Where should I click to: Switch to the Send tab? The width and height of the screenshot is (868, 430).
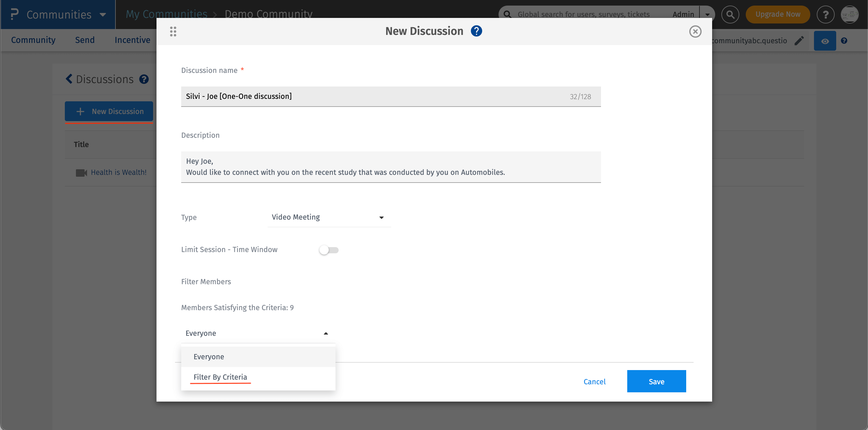[x=85, y=40]
